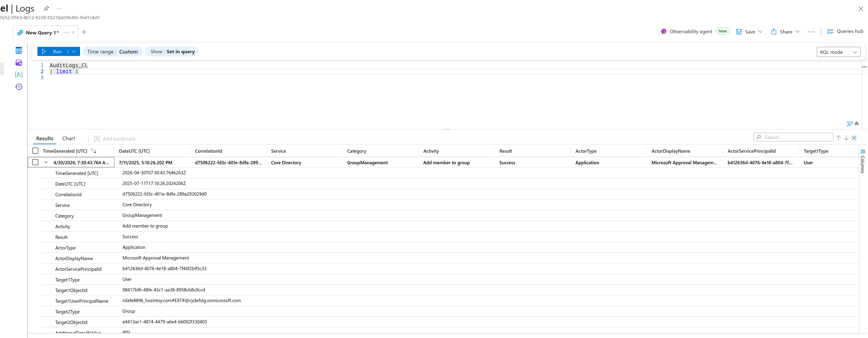Open the Queries sidebar icon
This screenshot has width=868, height=338.
(19, 63)
